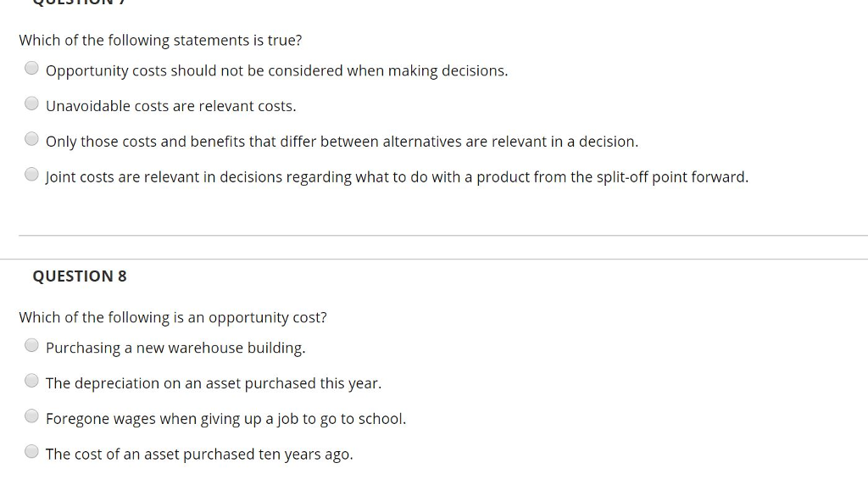Click the question text about opportunity cost
Viewport: 868px width, 491px height.
point(172,317)
